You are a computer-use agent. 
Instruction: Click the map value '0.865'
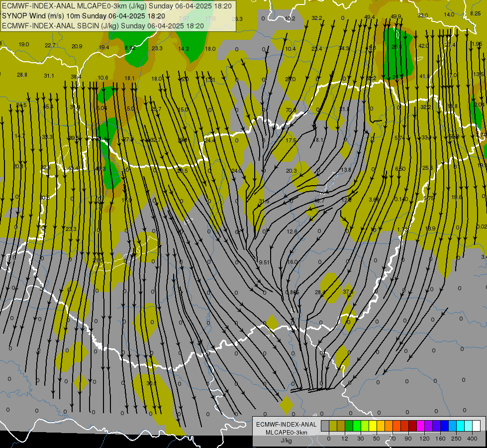pyautogui.click(x=292, y=292)
